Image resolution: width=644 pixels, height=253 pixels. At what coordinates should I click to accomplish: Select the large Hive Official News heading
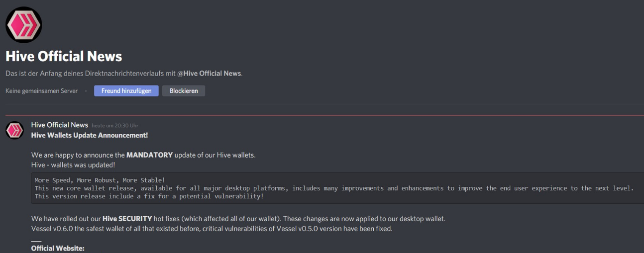click(64, 56)
